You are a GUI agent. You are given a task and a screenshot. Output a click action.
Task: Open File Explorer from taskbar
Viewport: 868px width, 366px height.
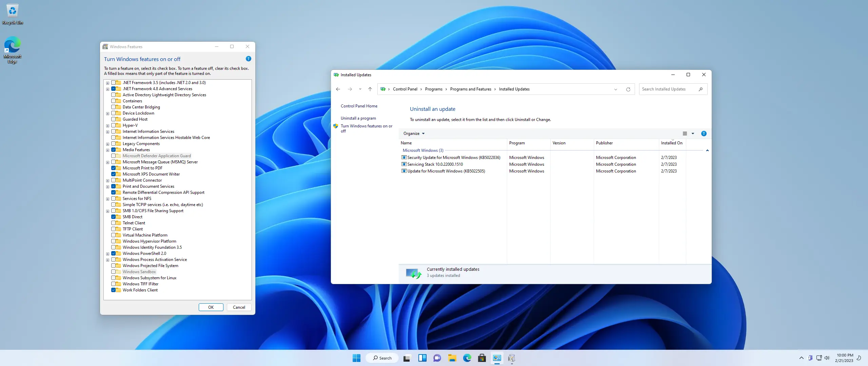(x=452, y=358)
